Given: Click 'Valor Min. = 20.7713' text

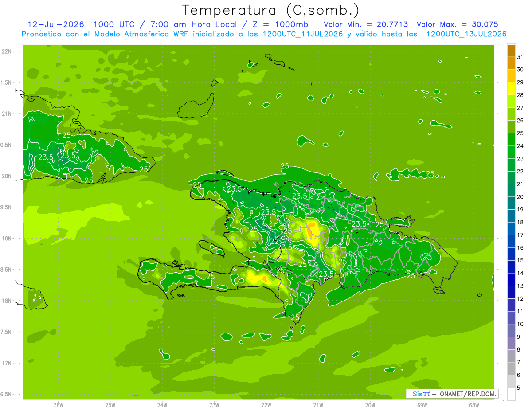Looking at the screenshot, I should (366, 24).
